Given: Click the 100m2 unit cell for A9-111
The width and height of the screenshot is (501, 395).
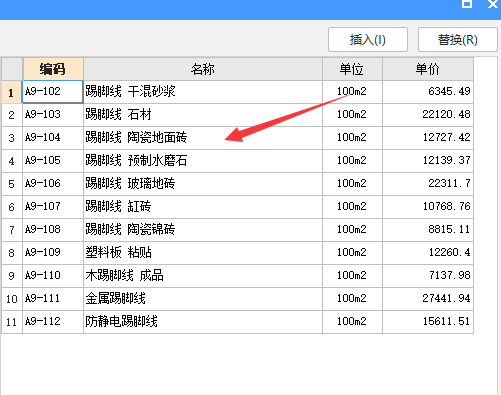Looking at the screenshot, I should (352, 299).
